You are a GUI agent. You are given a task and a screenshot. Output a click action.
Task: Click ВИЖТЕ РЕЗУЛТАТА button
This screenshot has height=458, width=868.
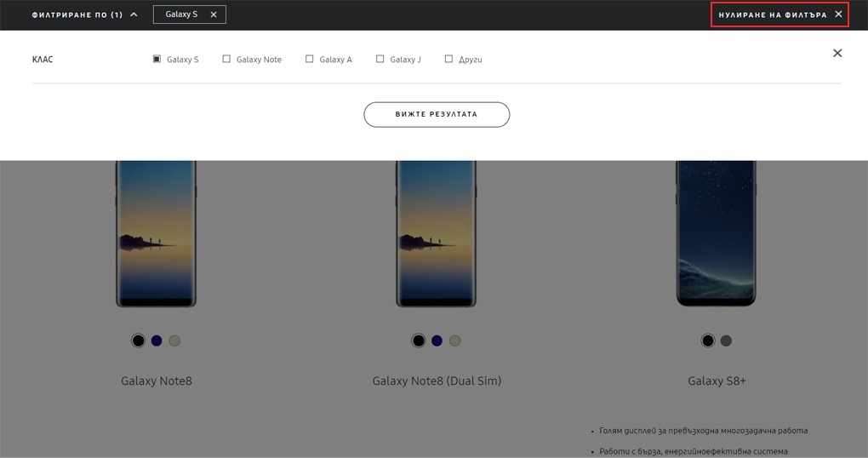437,115
